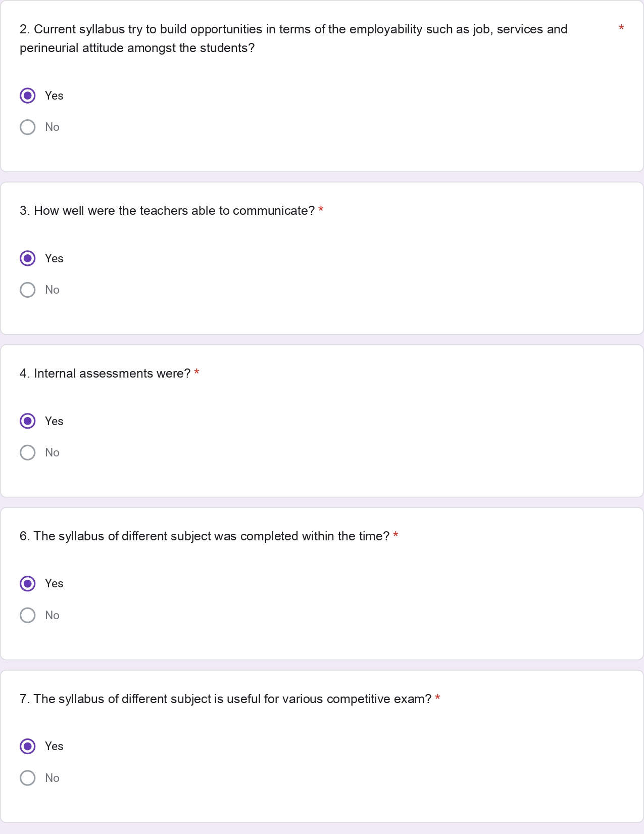
Task: Click question 6 text about syllabus completion
Action: (204, 536)
